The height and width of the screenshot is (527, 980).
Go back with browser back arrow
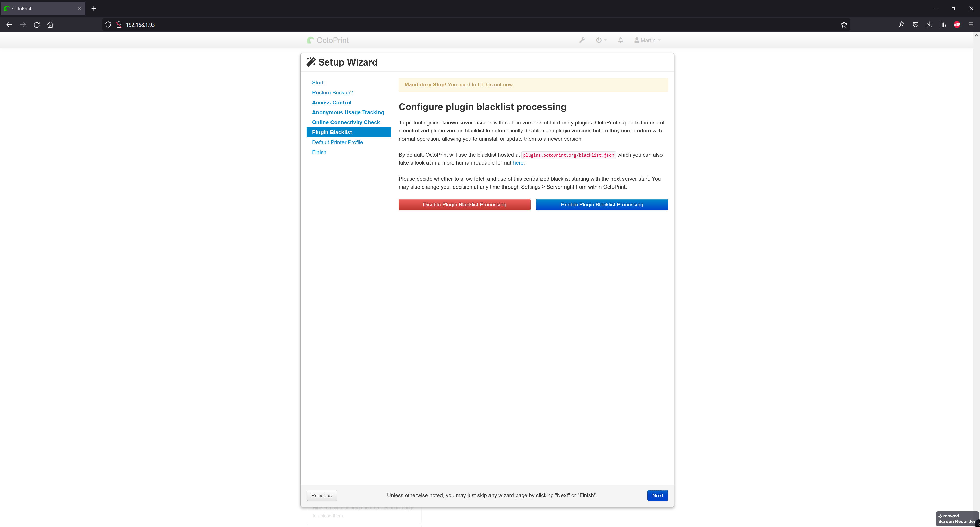tap(9, 25)
